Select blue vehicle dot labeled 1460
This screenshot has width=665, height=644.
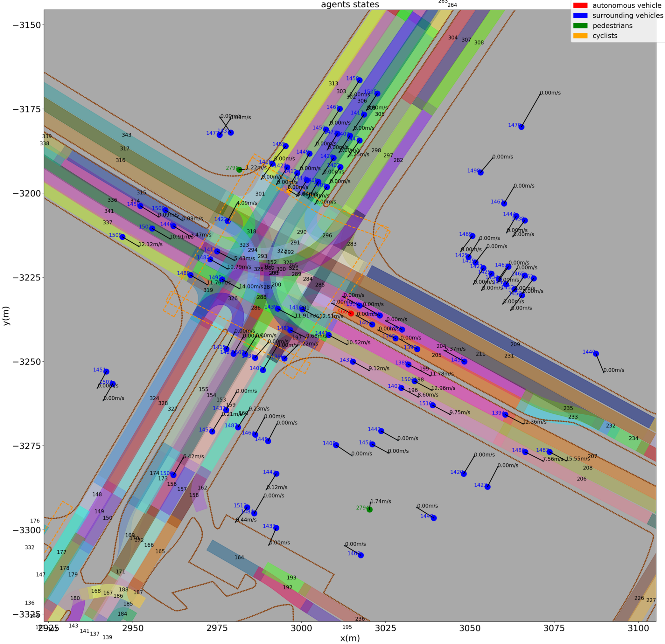(x=361, y=555)
